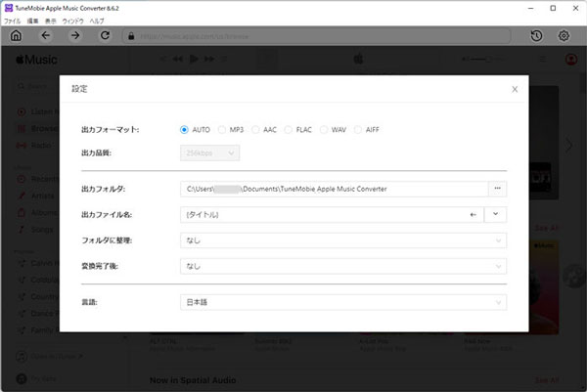Open the 編集 menu
Image resolution: width=587 pixels, height=392 pixels.
33,21
